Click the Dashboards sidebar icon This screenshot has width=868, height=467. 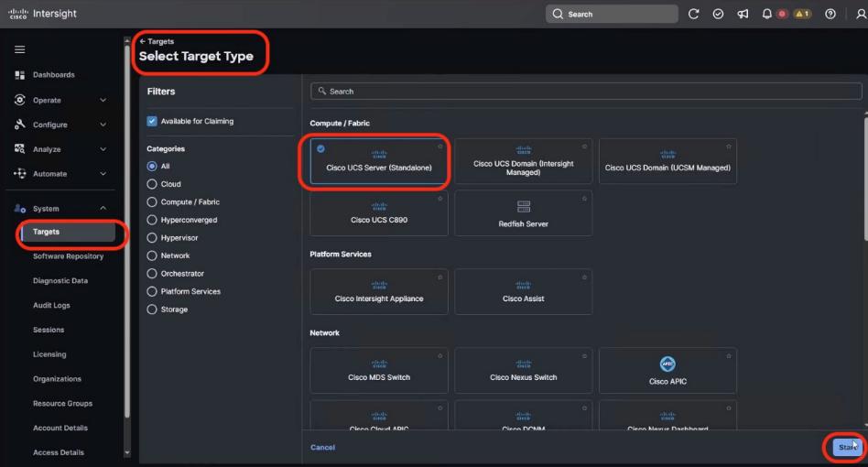[x=20, y=75]
